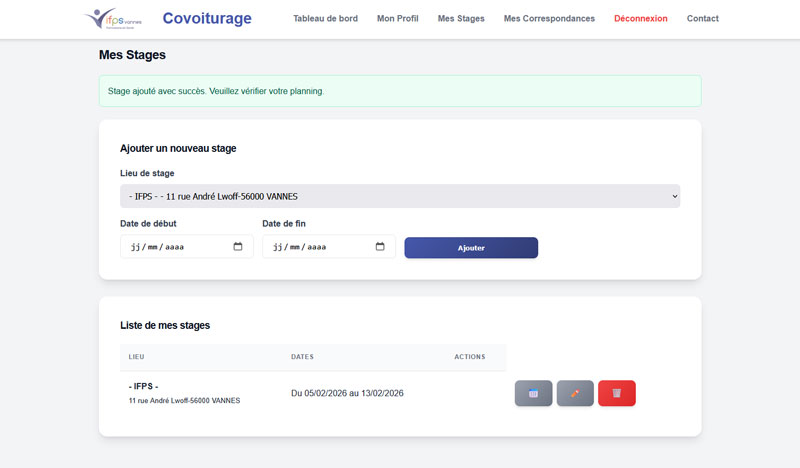The image size is (800, 468).
Task: Open the planning calendar for the IFPS stage
Action: pyautogui.click(x=533, y=393)
